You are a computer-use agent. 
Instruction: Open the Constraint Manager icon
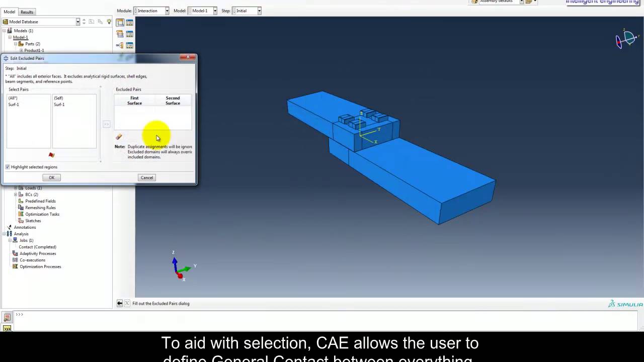129,45
